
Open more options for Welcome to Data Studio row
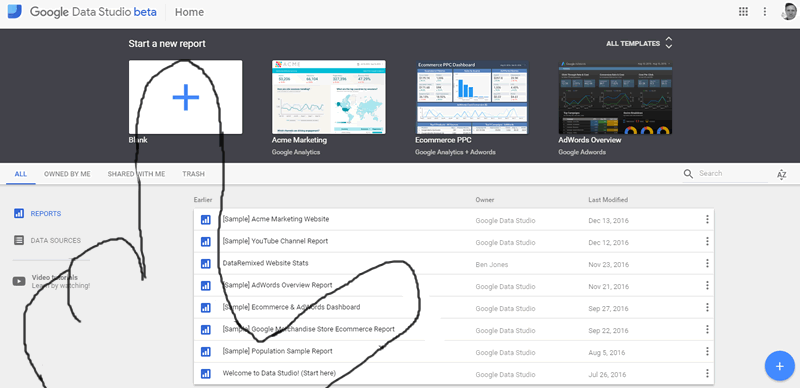(x=707, y=374)
